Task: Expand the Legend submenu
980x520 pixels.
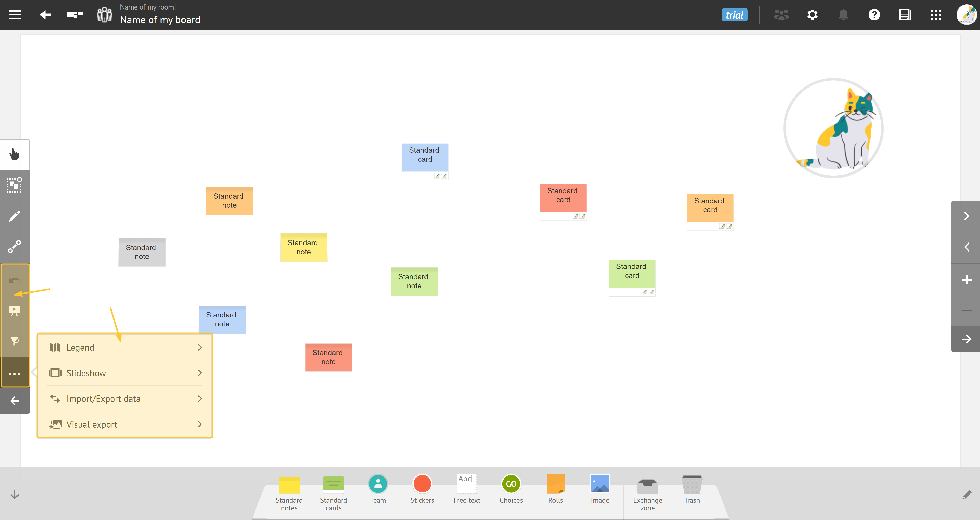Action: (200, 347)
